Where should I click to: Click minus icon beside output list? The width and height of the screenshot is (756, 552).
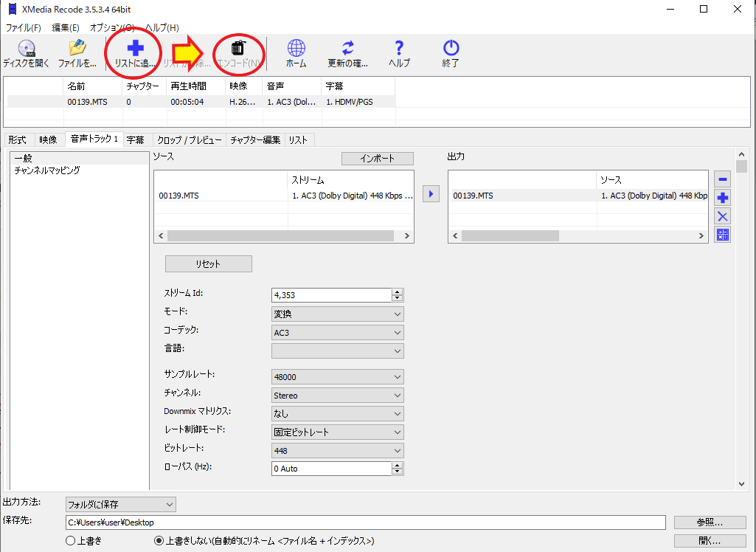(x=722, y=179)
